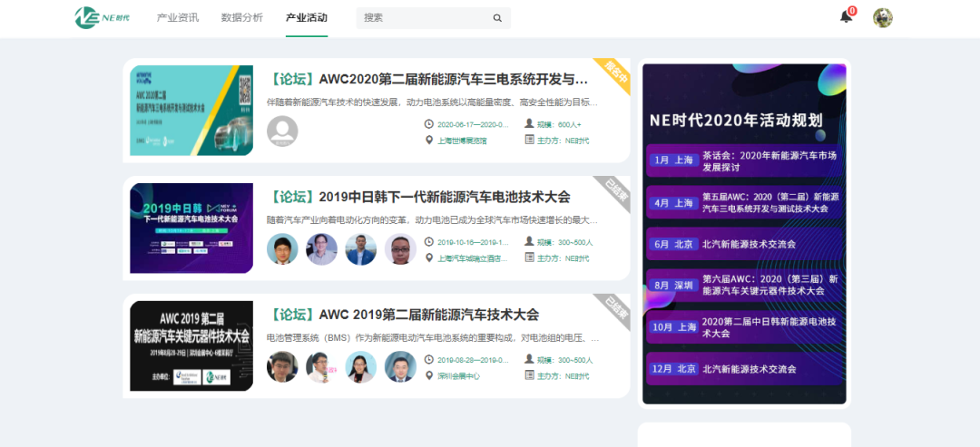Click second speaker avatar in AWC 2019 card
The width and height of the screenshot is (980, 447).
321,366
